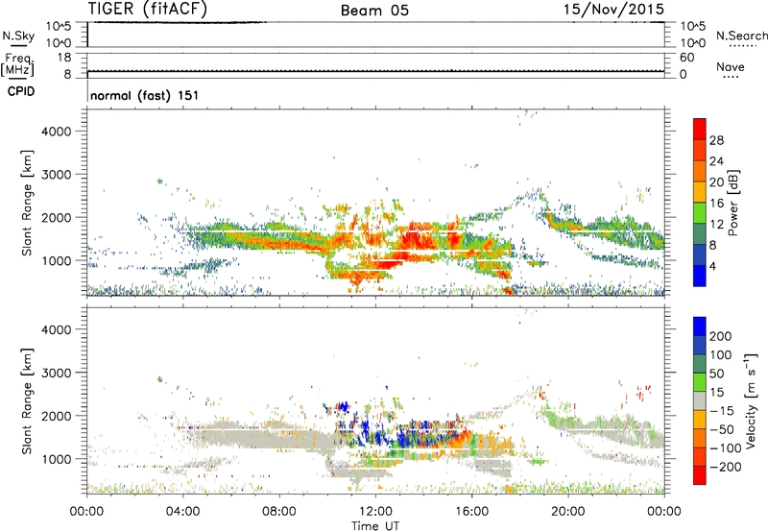768x532 pixels.
Task: Click the 04:00 time tick label
Action: click(182, 512)
